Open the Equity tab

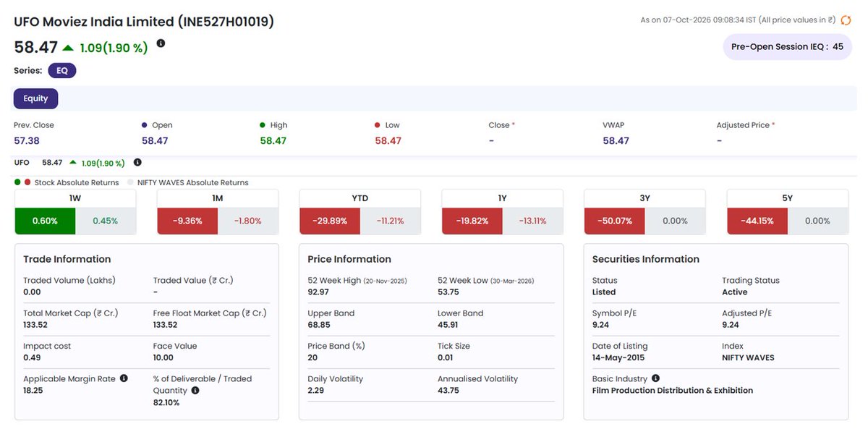[35, 98]
